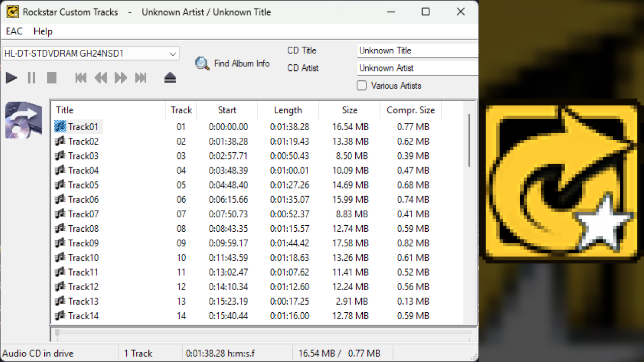This screenshot has height=362, width=644.
Task: Sort by the Length column header
Action: pos(288,110)
